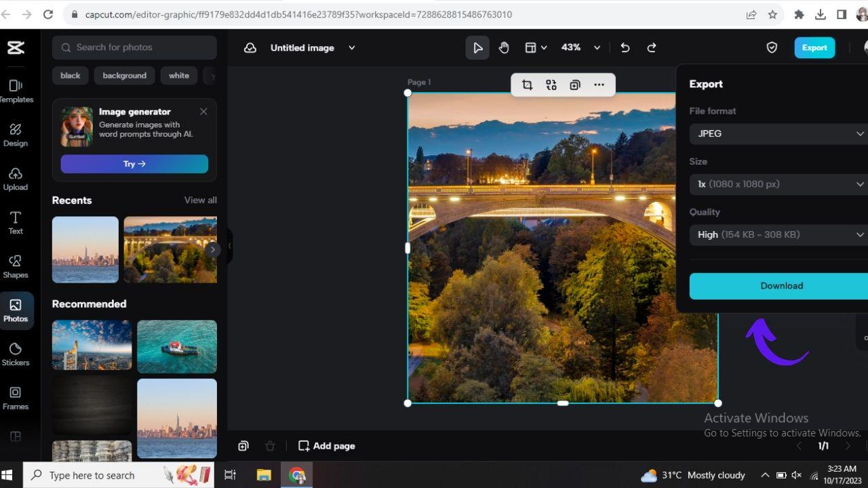Show next Recents photos with arrow
This screenshot has width=868, height=488.
coord(212,249)
